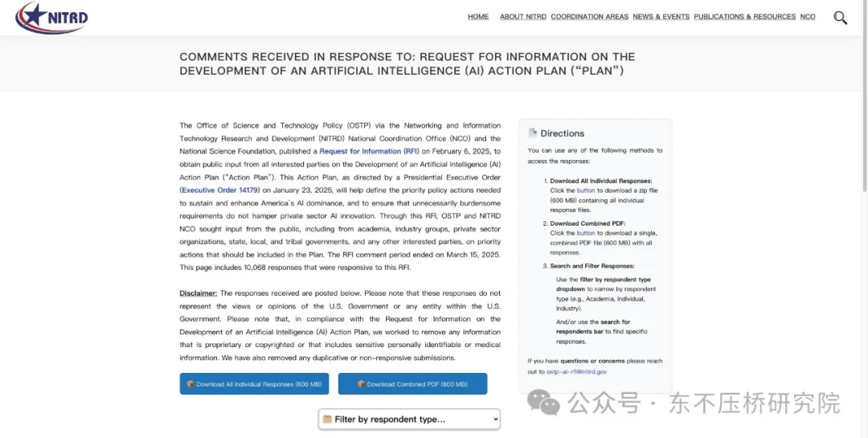The image size is (868, 438).
Task: Click the Search and Filter Responses heading
Action: (592, 266)
